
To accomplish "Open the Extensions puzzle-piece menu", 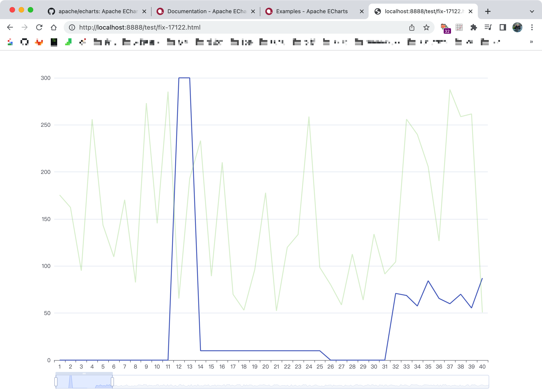I will tap(474, 27).
